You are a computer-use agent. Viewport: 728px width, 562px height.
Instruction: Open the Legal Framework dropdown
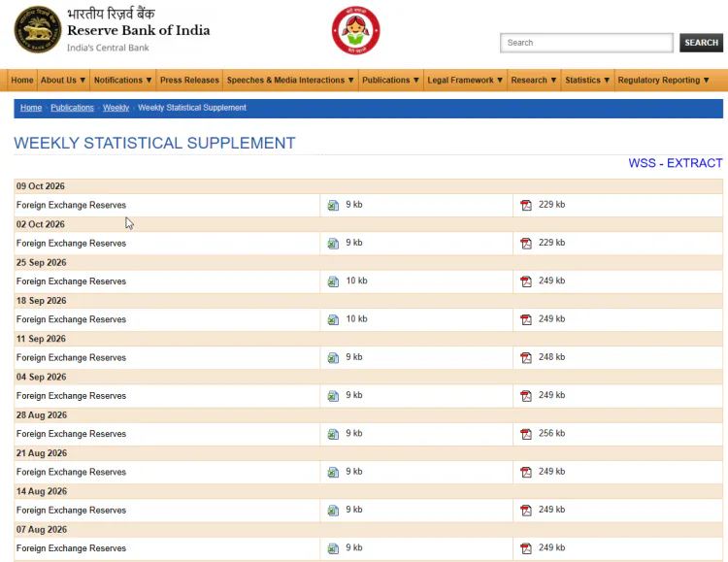pos(465,80)
